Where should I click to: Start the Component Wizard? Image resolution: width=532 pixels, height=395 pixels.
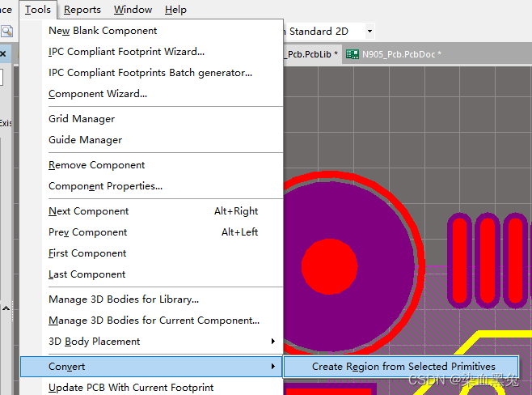point(151,94)
